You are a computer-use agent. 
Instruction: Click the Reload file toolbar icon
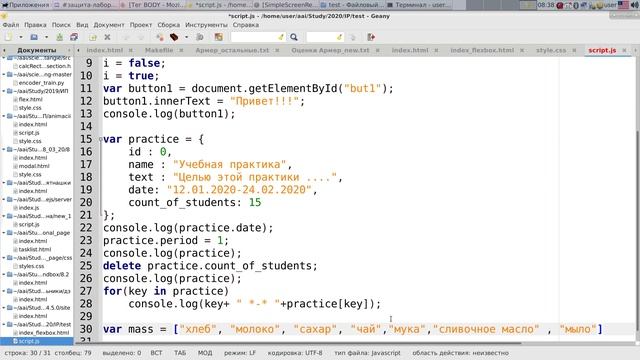coord(93,37)
